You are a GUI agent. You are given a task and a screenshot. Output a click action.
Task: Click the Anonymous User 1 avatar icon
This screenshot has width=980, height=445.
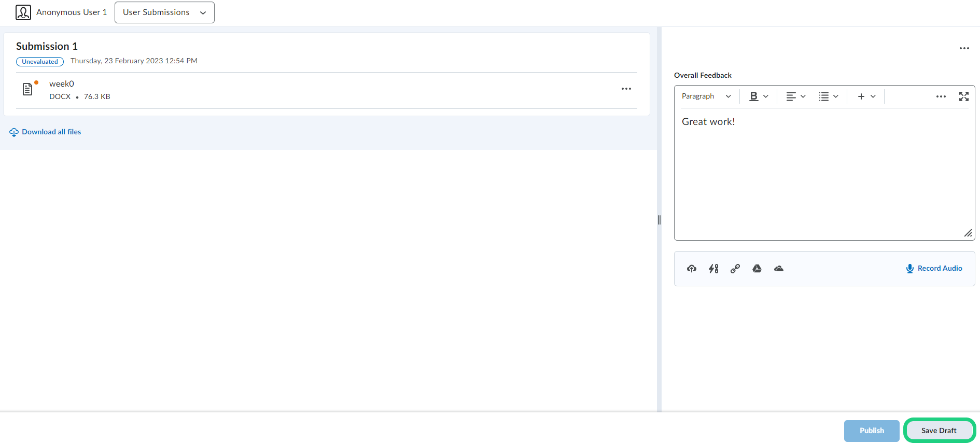pyautogui.click(x=23, y=12)
